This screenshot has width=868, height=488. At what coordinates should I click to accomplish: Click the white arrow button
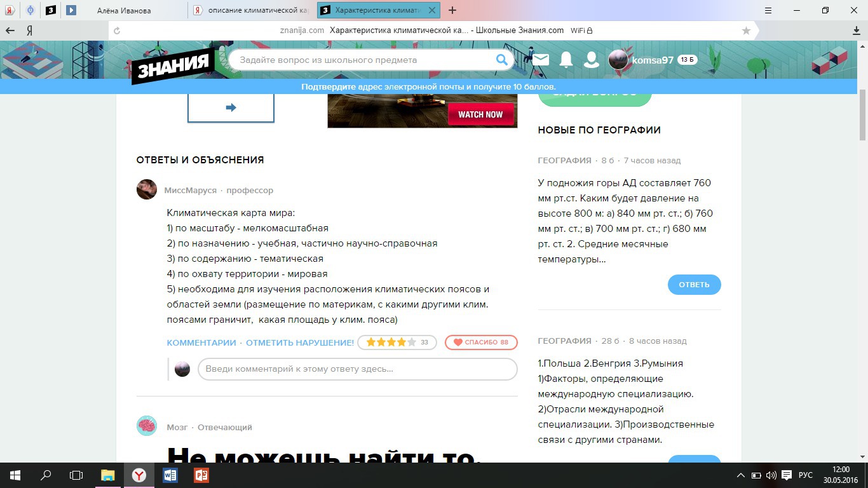pyautogui.click(x=231, y=107)
